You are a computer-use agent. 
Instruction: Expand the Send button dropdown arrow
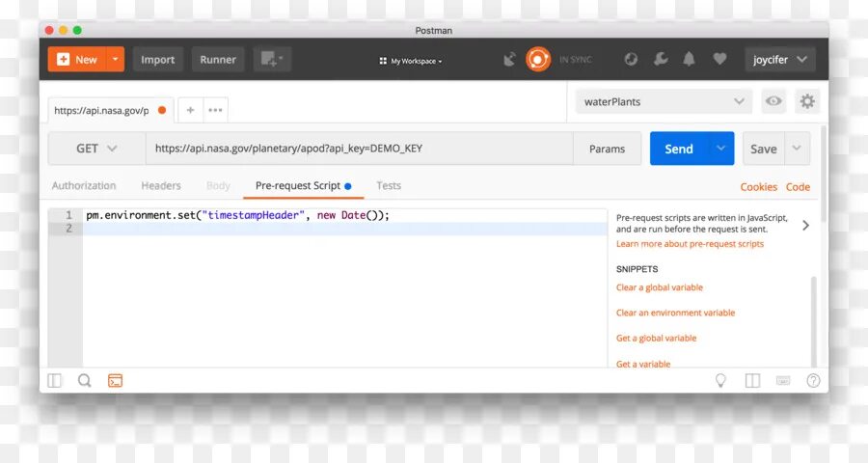click(x=720, y=149)
